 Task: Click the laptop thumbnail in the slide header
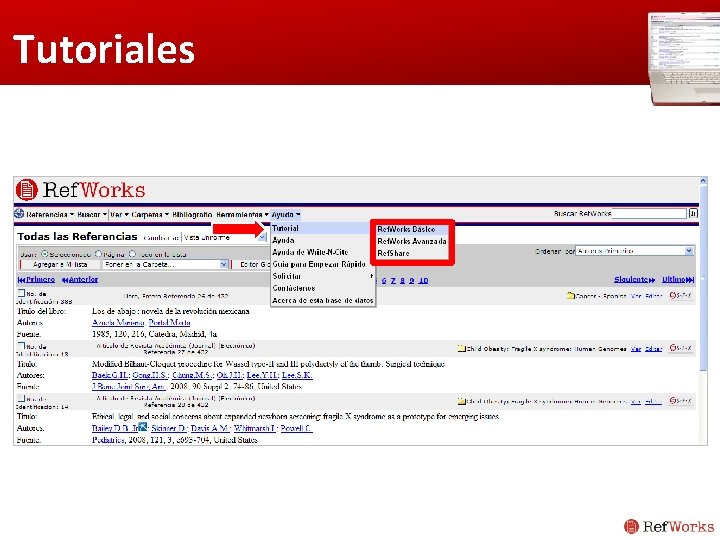pyautogui.click(x=684, y=58)
